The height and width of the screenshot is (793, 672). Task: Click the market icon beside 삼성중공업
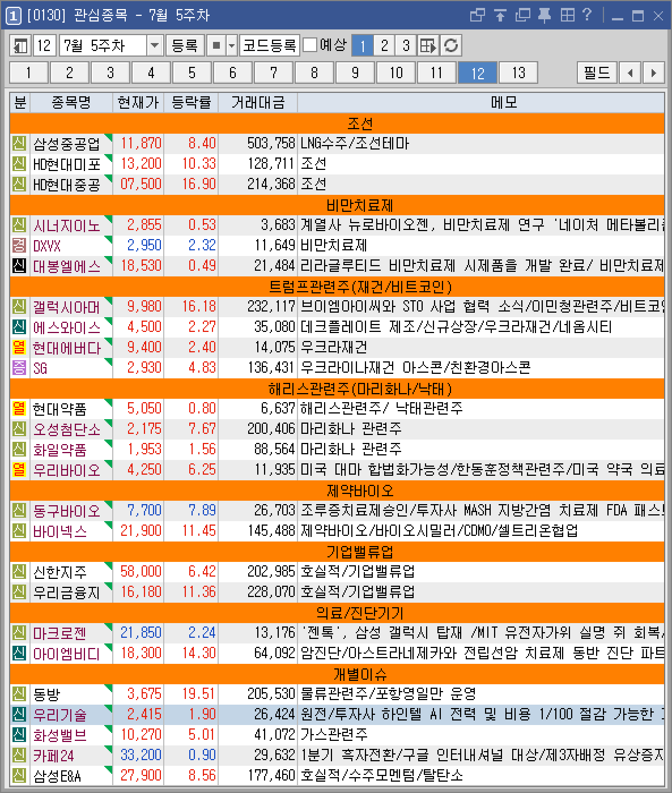click(x=19, y=144)
